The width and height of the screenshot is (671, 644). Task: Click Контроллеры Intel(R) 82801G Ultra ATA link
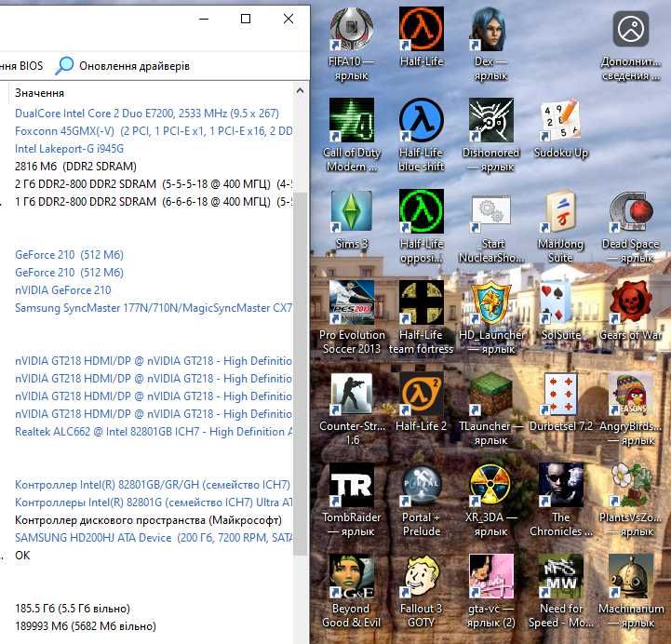pos(154,503)
